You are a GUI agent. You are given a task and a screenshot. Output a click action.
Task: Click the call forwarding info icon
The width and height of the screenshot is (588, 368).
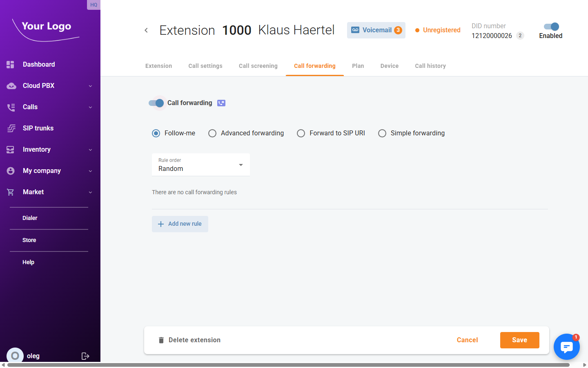point(221,103)
